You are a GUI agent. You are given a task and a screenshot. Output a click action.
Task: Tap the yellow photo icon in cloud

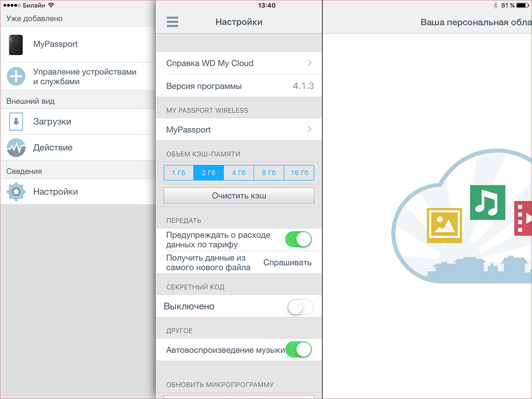point(444,226)
